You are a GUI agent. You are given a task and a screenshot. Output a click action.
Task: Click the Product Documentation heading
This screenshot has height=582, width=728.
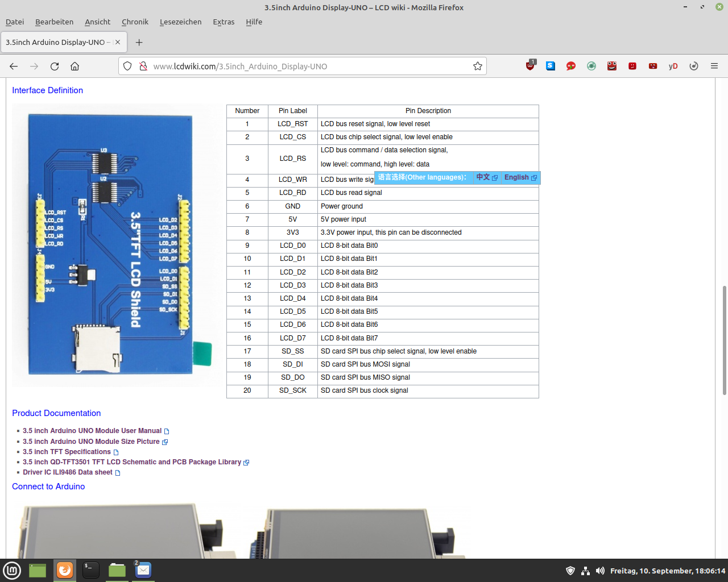56,413
